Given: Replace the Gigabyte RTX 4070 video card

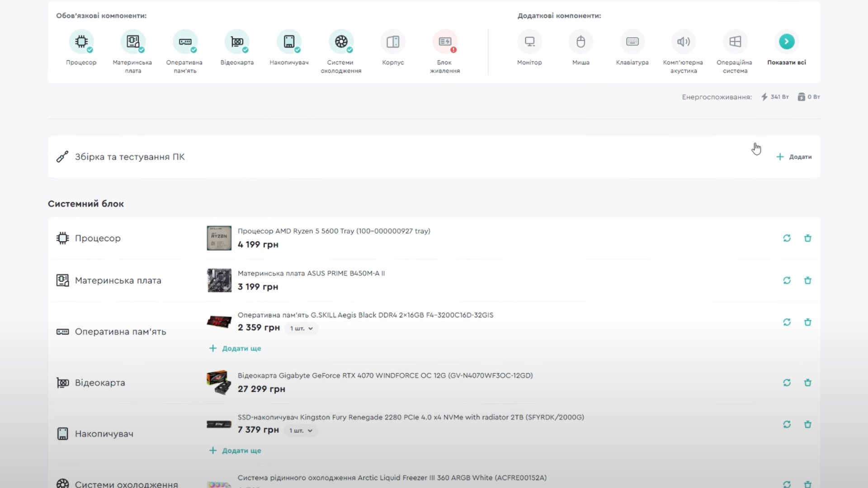Looking at the screenshot, I should [x=787, y=383].
